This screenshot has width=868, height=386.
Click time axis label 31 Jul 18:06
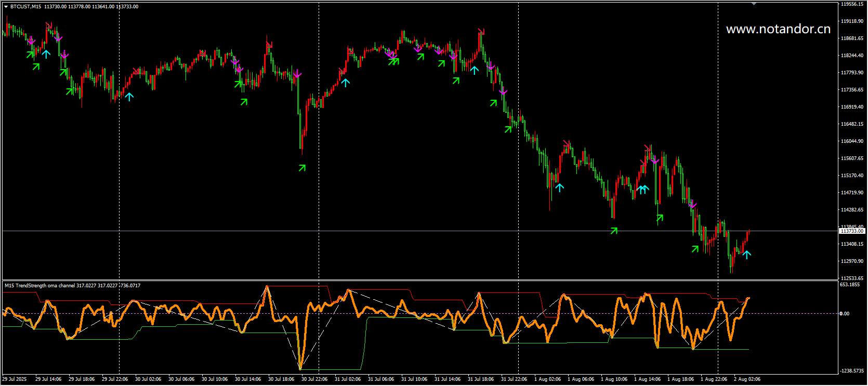click(481, 379)
